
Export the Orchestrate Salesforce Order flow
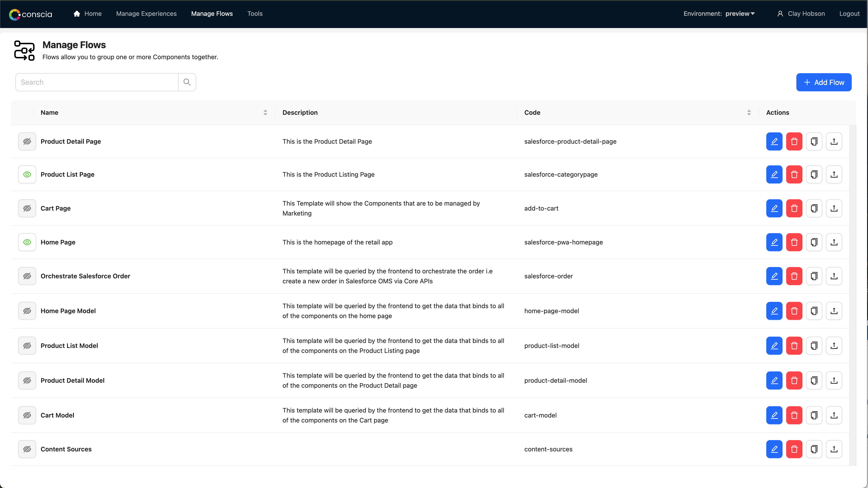tap(834, 276)
